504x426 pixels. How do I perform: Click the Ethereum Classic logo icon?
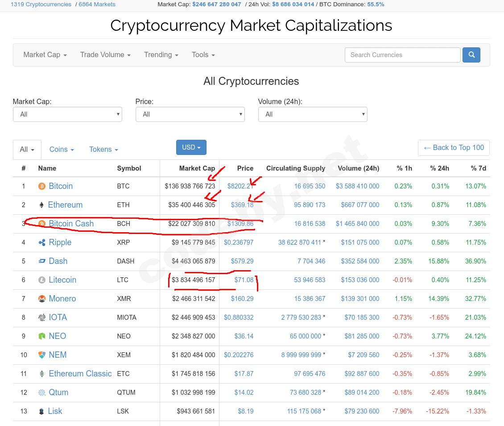[x=42, y=374]
